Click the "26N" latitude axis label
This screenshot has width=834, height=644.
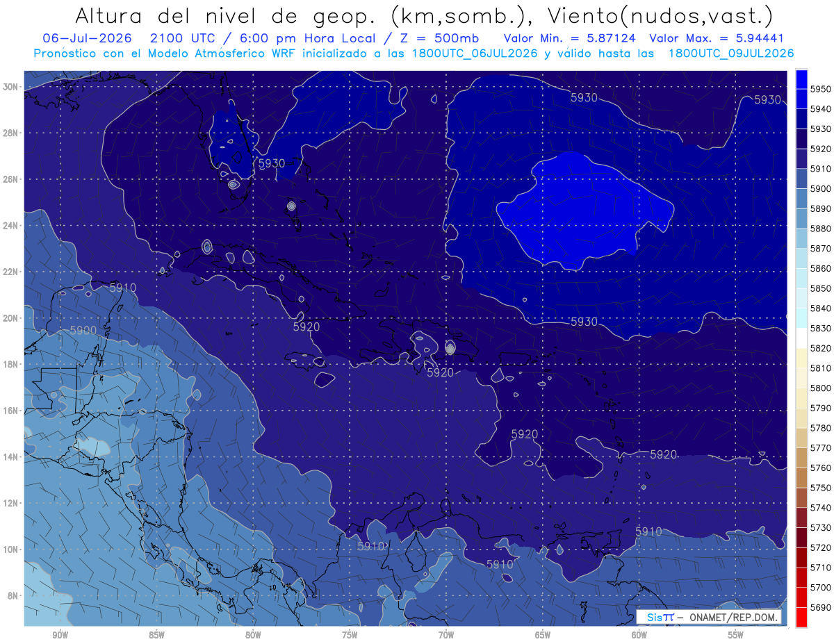11,179
